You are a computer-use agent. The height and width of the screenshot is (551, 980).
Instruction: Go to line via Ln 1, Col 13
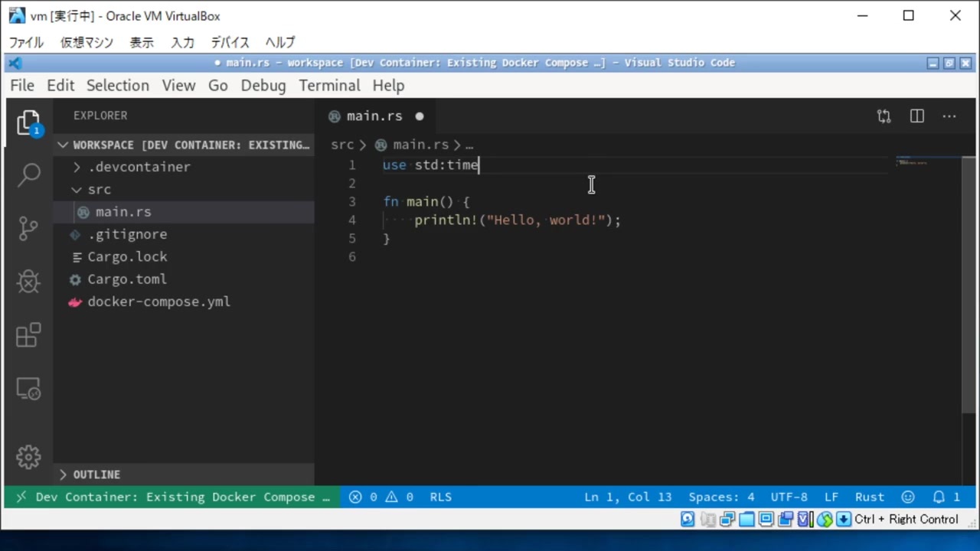pos(628,497)
